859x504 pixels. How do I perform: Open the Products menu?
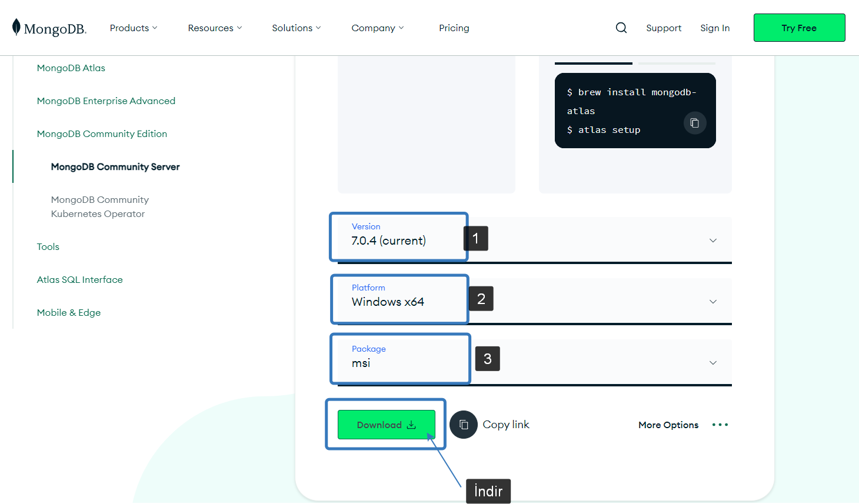(134, 28)
